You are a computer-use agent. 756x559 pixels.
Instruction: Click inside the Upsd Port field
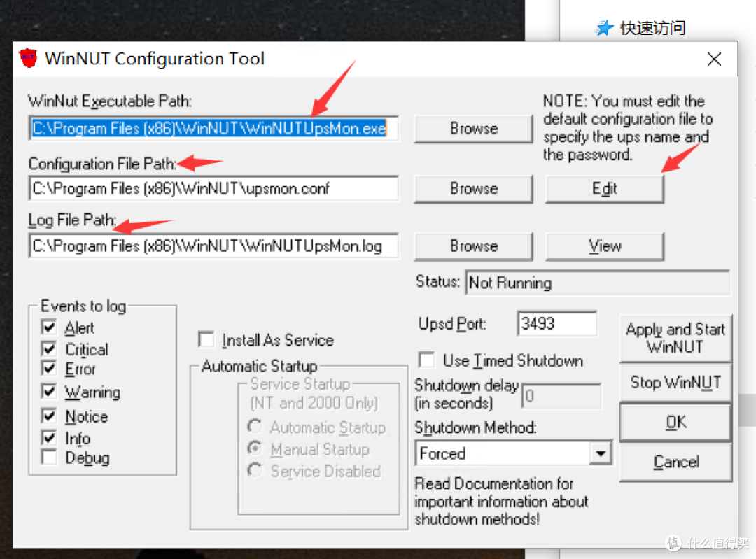pyautogui.click(x=556, y=323)
